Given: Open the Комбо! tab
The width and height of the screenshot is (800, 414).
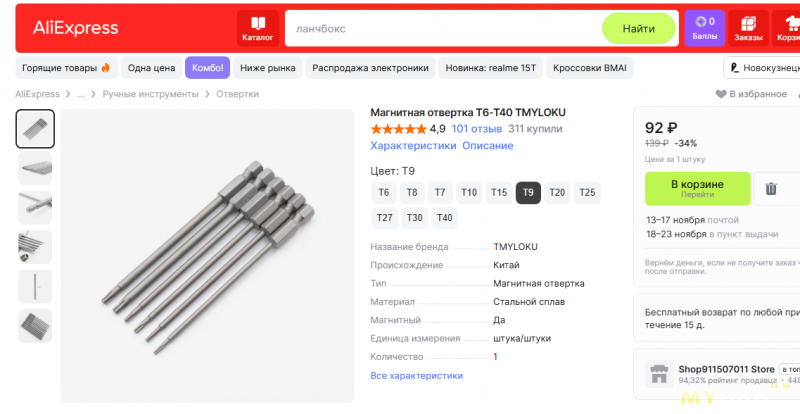Looking at the screenshot, I should (207, 68).
